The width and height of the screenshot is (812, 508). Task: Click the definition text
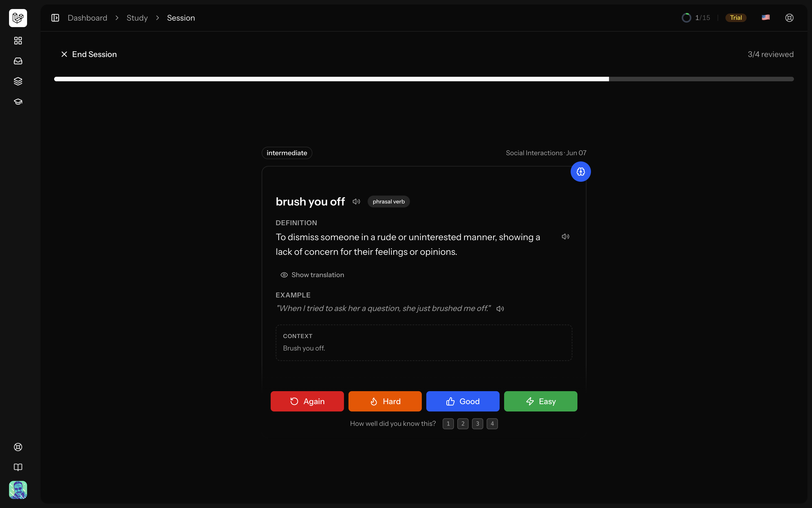(408, 244)
